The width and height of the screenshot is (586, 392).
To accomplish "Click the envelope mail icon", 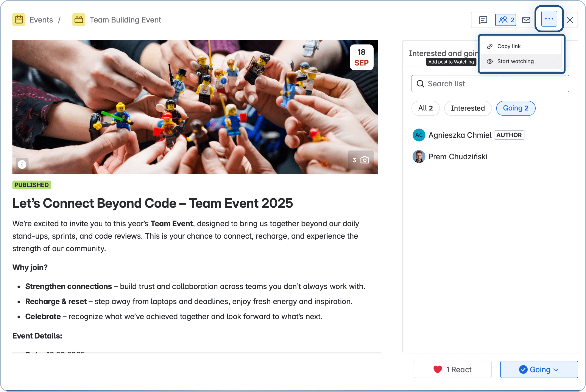I will [x=526, y=20].
